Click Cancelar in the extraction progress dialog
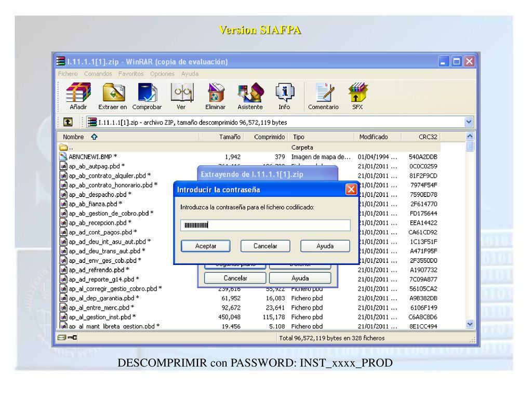Screen dimensions: 532x399 [x=235, y=278]
